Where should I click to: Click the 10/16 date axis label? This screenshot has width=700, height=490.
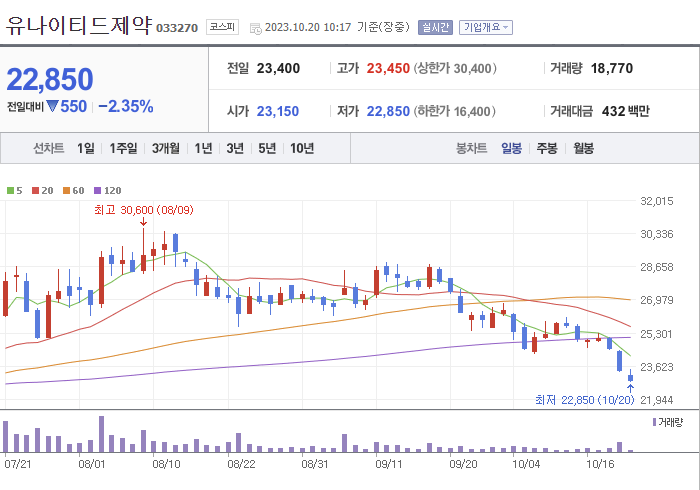pos(600,464)
